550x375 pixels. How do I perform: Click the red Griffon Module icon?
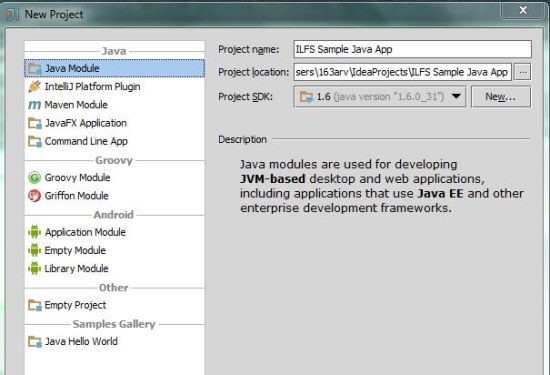coord(34,196)
